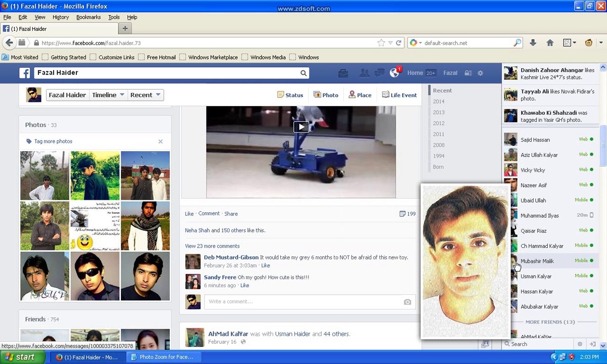The image size is (607, 364).
Task: Click the search magnifier in Firefox search box
Action: pos(517,43)
